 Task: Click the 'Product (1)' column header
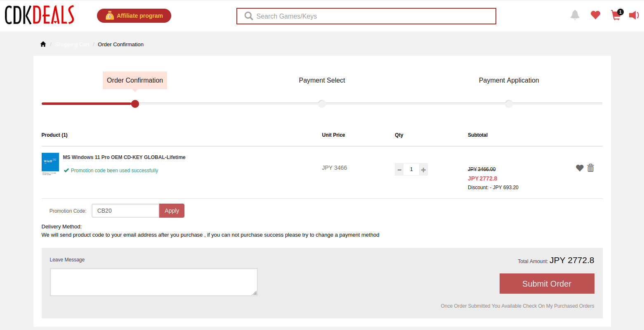pos(54,135)
